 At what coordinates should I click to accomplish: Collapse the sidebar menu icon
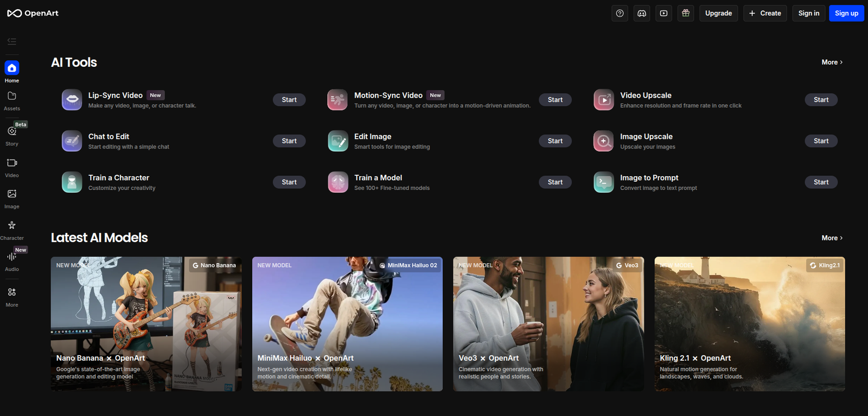pyautogui.click(x=12, y=42)
